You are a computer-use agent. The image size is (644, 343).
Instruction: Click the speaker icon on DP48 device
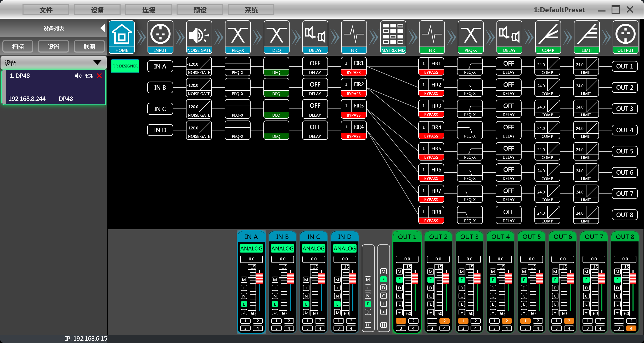click(78, 76)
